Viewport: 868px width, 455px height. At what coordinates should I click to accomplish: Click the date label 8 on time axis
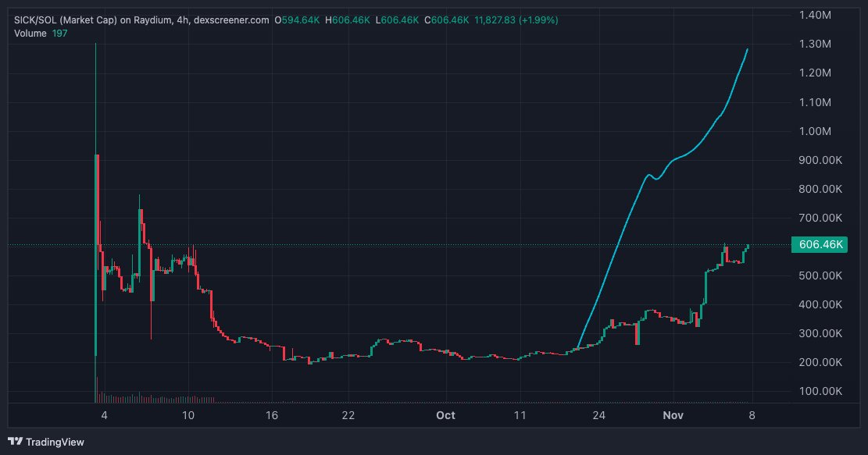click(x=752, y=415)
